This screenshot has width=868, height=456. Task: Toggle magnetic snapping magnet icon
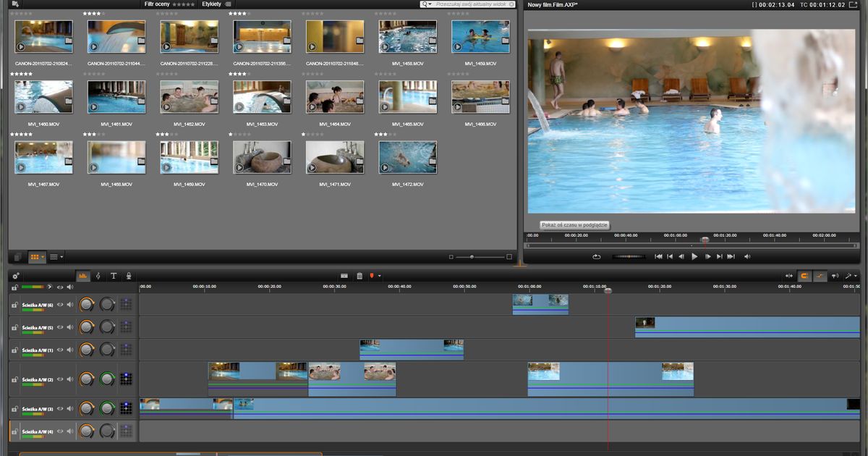coord(804,276)
